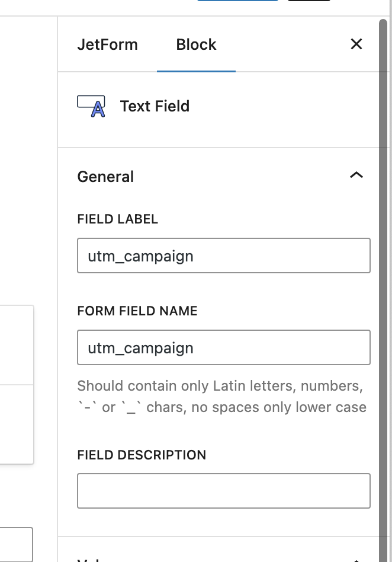Click the General panel heading

point(105,177)
